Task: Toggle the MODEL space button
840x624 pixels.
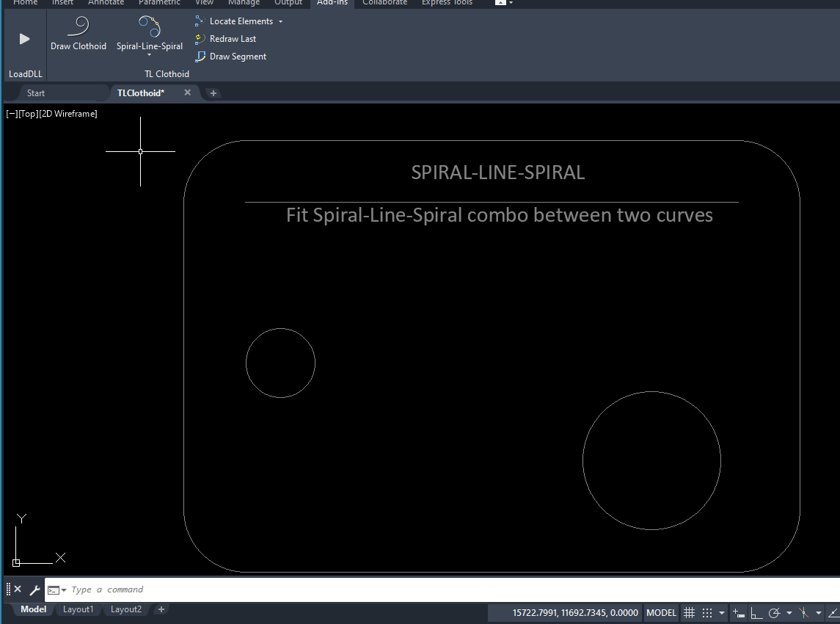Action: 661,613
